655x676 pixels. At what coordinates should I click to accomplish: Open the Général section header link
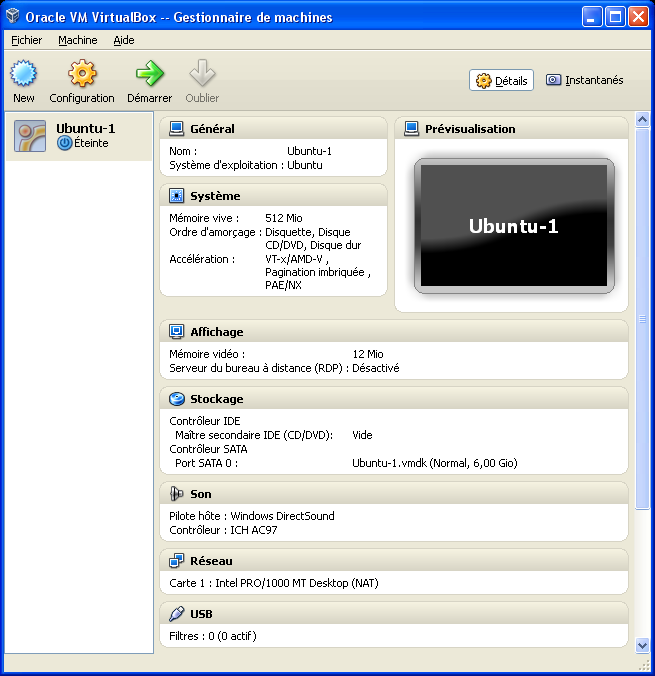tap(212, 128)
